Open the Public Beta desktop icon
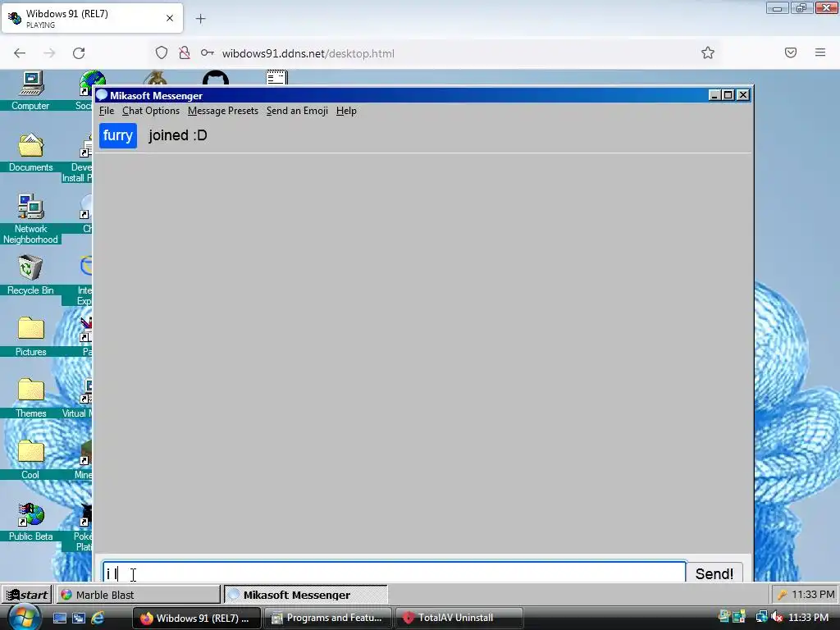The height and width of the screenshot is (630, 840). (30, 521)
